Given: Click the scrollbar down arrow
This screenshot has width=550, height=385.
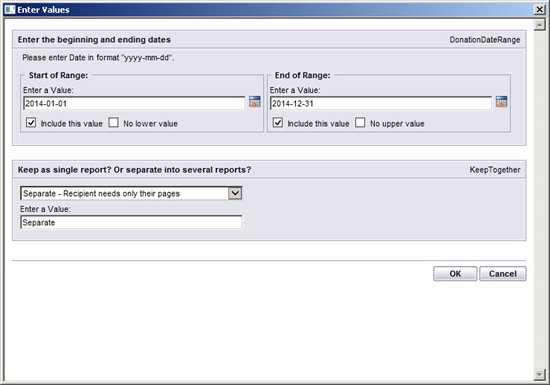Looking at the screenshot, I should click(539, 374).
